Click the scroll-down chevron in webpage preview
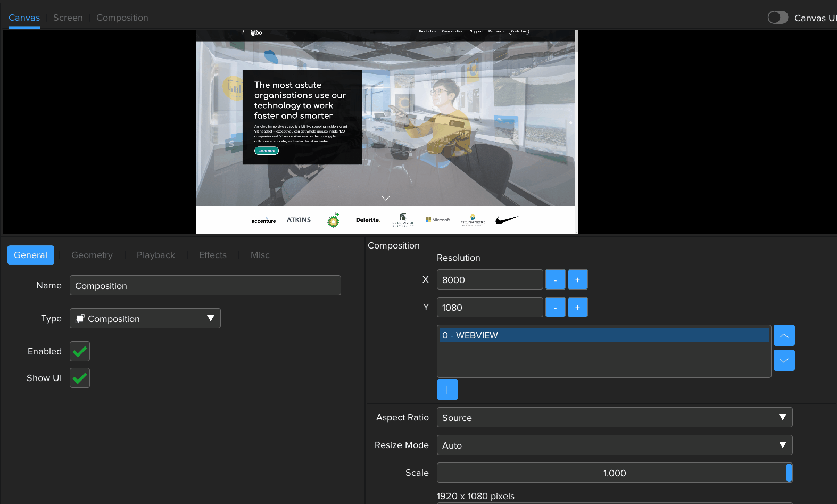This screenshot has width=837, height=504. (386, 198)
